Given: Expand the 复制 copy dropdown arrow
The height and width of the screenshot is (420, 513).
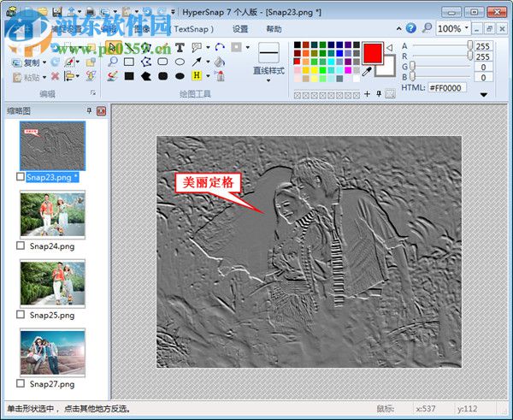Looking at the screenshot, I should pyautogui.click(x=44, y=62).
